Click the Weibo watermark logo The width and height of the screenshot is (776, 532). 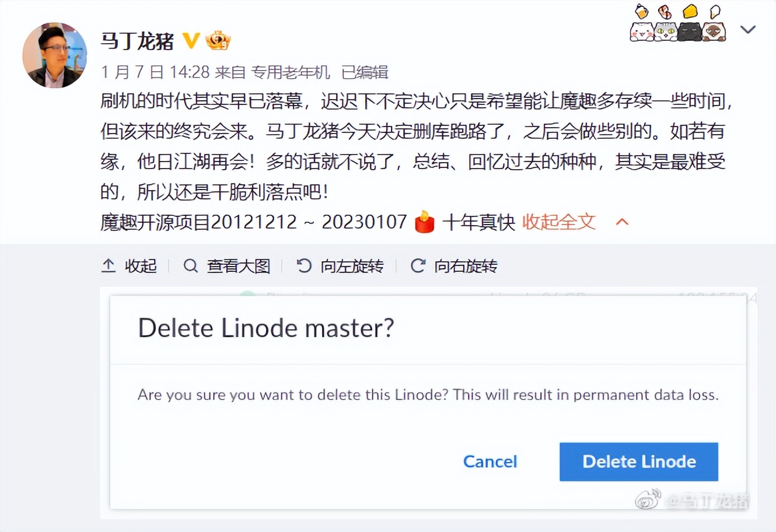pos(648,500)
